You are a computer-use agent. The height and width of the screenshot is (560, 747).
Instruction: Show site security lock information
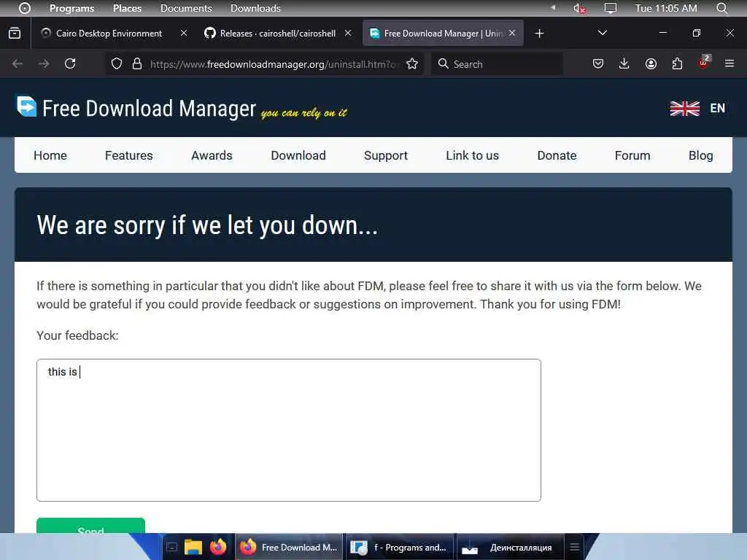click(137, 64)
